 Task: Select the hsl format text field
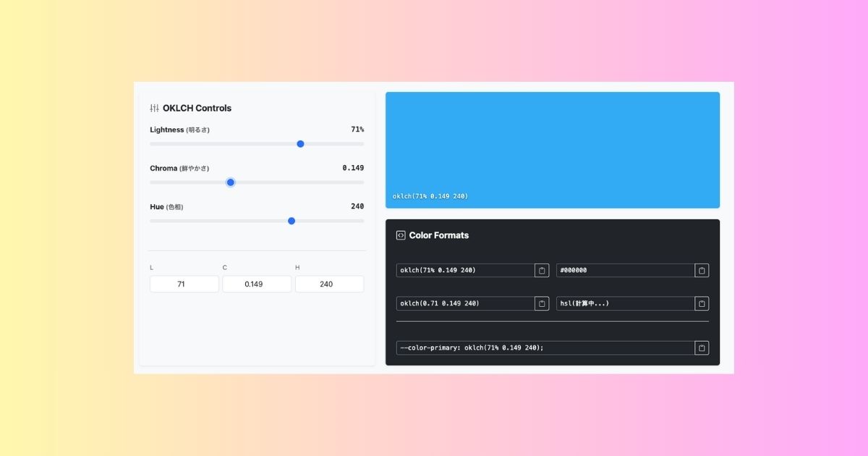click(625, 304)
